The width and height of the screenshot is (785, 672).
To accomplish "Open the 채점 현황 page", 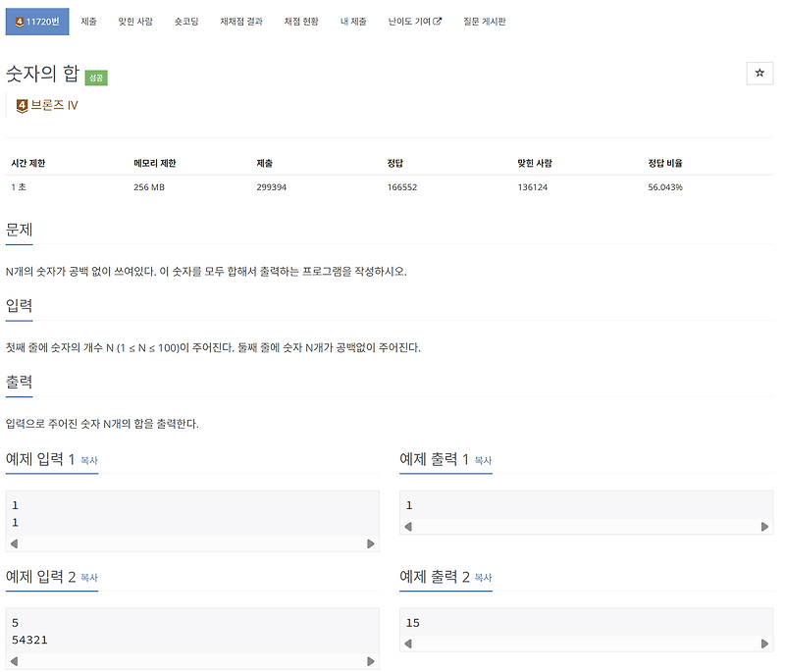I will tap(300, 20).
